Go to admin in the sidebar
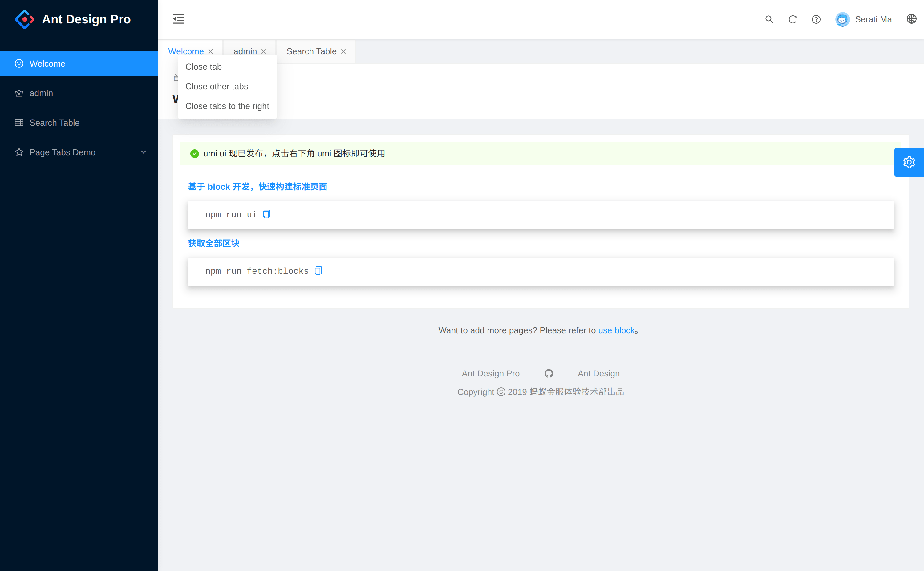924x571 pixels. 41,93
